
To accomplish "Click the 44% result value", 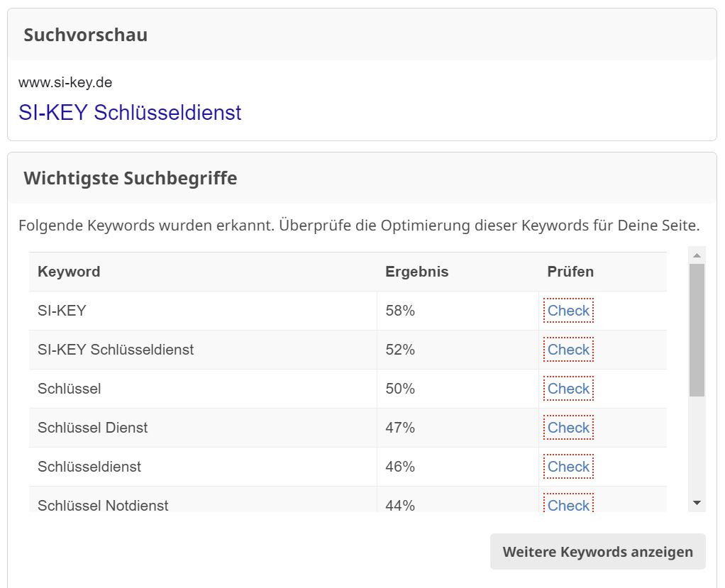I will click(x=400, y=505).
